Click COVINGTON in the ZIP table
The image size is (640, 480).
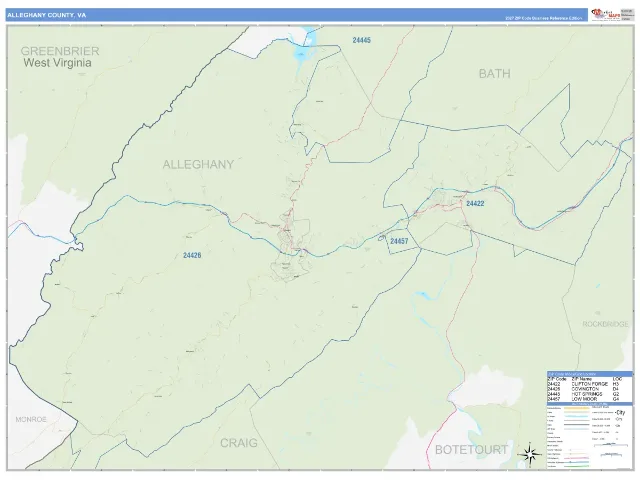click(x=585, y=389)
